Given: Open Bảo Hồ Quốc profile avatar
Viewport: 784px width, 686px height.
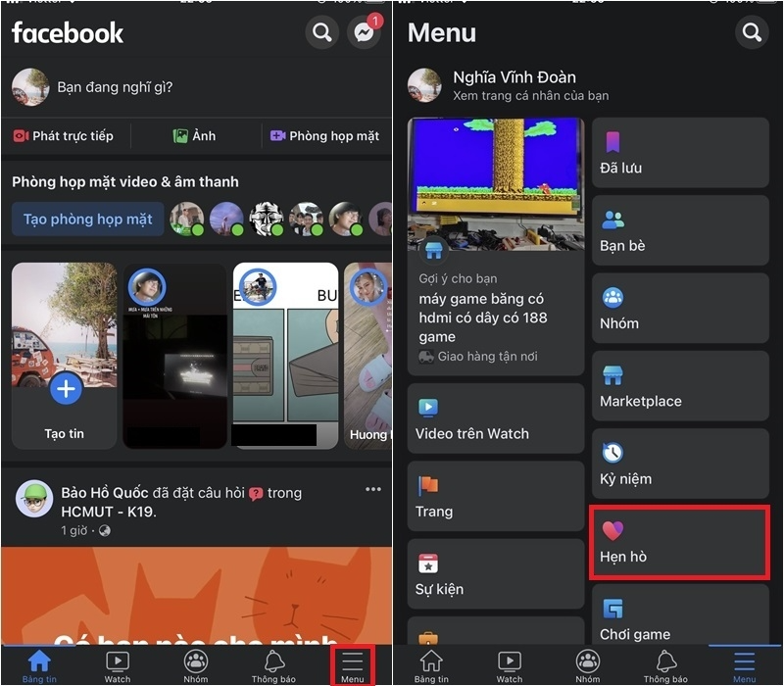Looking at the screenshot, I should 34,499.
